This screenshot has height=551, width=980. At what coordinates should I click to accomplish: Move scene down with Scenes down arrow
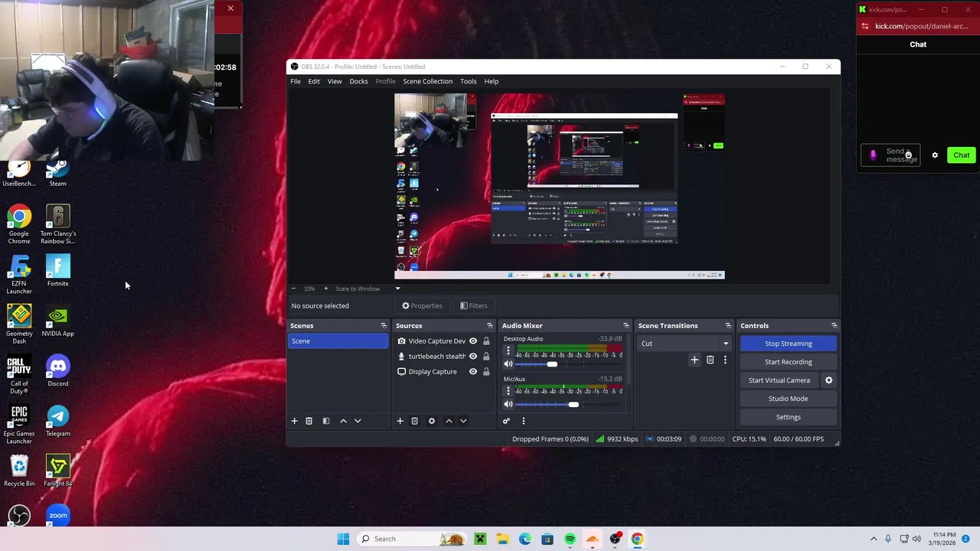[x=358, y=421]
